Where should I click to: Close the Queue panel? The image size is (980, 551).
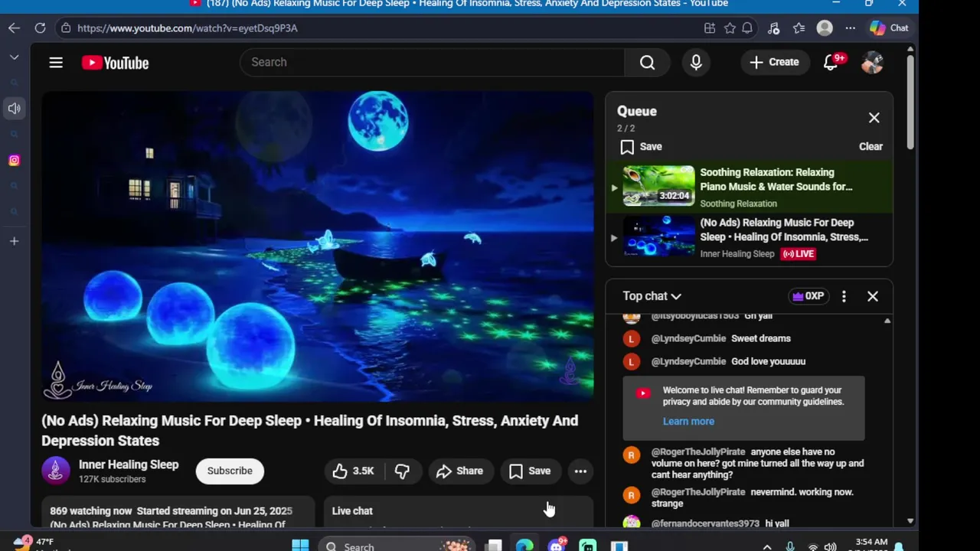point(874,118)
